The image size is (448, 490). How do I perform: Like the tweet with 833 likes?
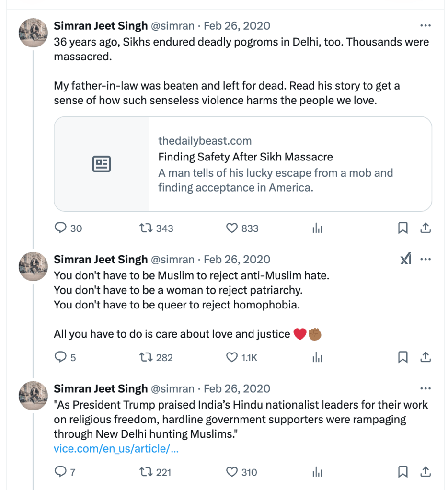[232, 228]
